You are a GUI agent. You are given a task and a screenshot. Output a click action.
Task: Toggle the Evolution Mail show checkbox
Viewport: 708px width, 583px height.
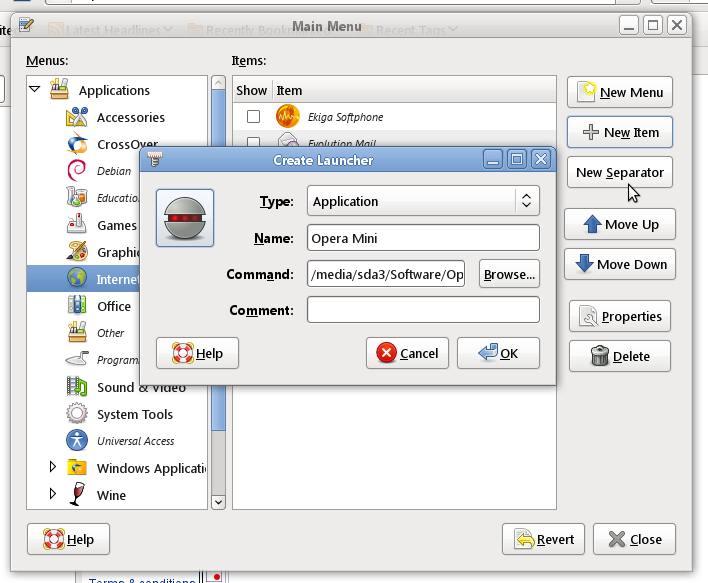[253, 142]
